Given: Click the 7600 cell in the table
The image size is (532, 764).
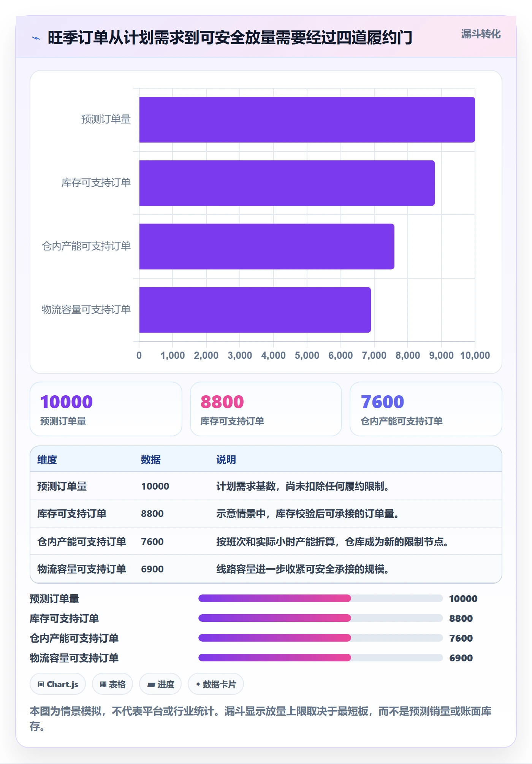Looking at the screenshot, I should click(152, 542).
